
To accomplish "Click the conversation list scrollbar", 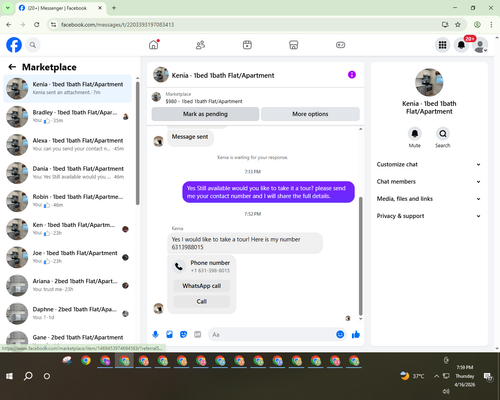I will [137, 143].
